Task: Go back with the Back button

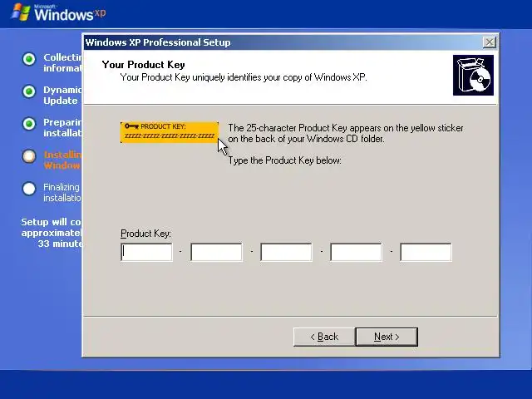Action: click(324, 337)
